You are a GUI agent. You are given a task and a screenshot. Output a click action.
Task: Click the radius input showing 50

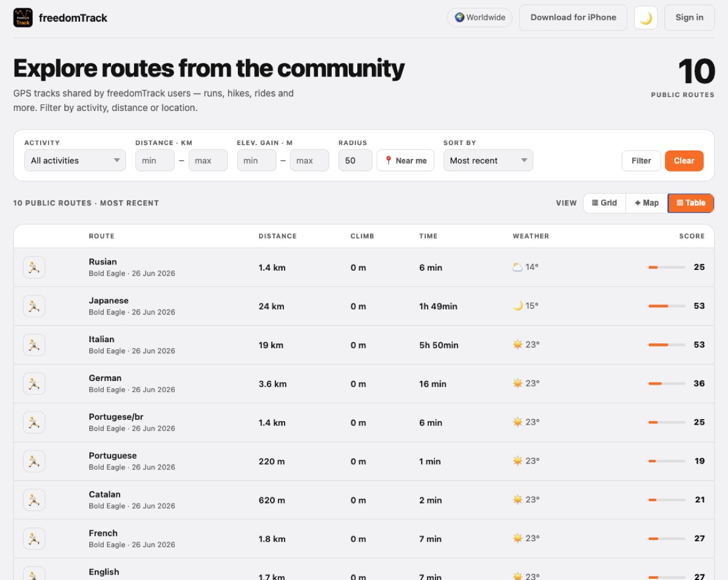356,161
